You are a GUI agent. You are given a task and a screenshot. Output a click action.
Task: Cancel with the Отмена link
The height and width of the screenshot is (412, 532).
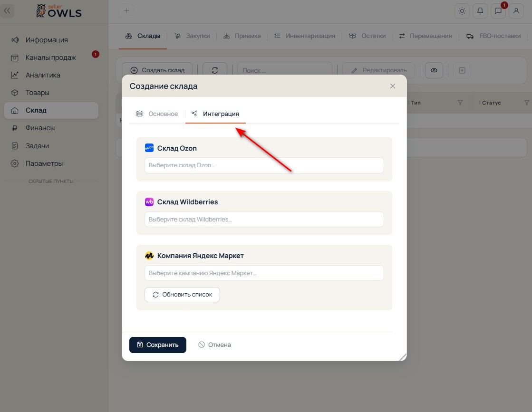click(214, 345)
